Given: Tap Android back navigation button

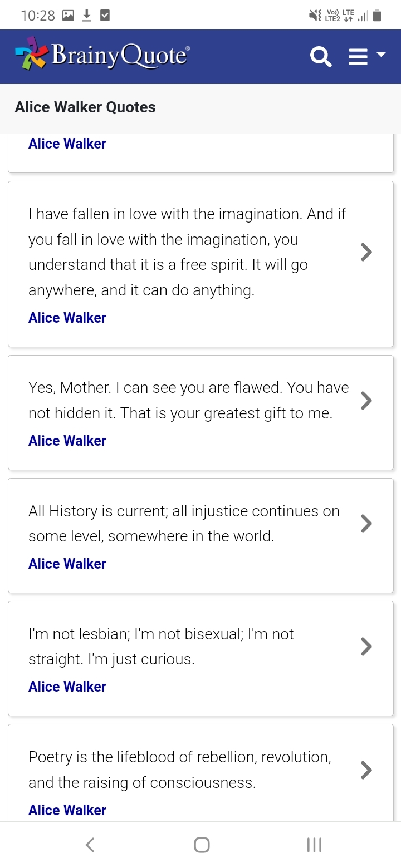Looking at the screenshot, I should (x=90, y=845).
